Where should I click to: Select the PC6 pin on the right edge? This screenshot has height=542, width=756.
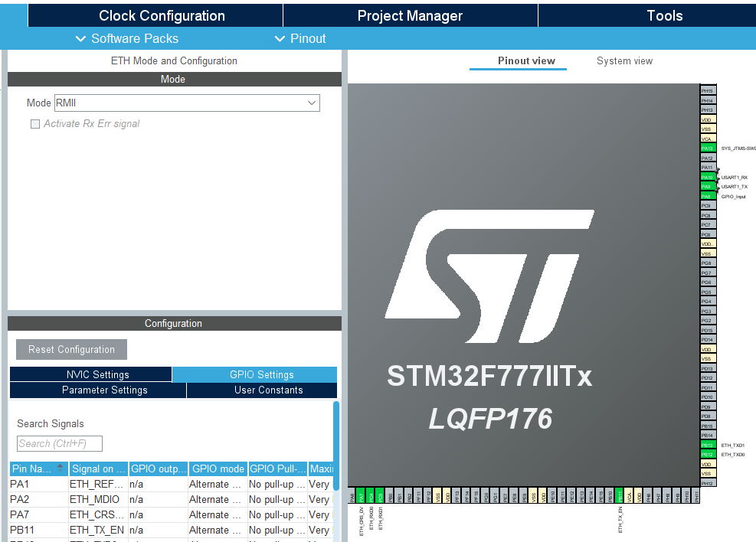click(708, 234)
